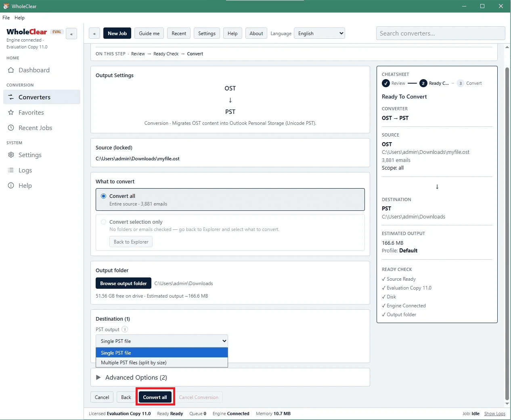Viewport: 511px width, 420px height.
Task: Click the 'Source Ready' check item
Action: pyautogui.click(x=399, y=279)
